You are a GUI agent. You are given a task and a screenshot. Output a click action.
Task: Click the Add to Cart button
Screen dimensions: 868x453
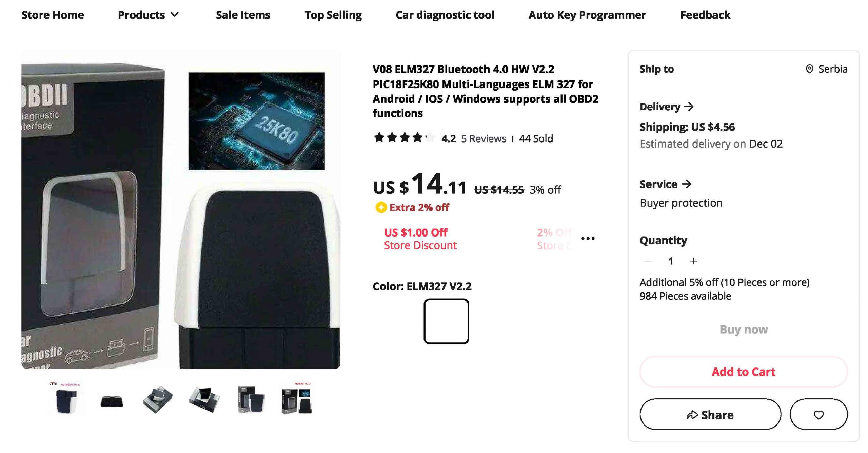click(x=743, y=372)
